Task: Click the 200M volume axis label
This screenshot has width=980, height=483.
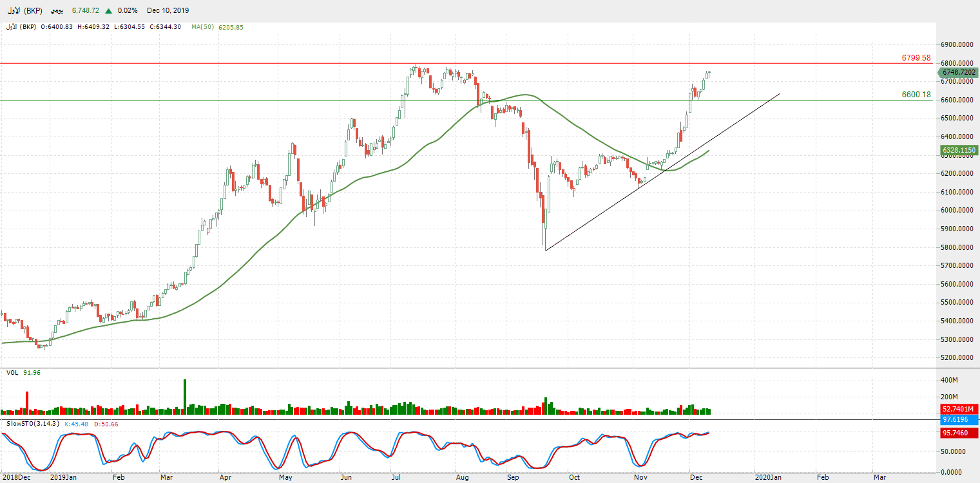Action: click(x=950, y=397)
